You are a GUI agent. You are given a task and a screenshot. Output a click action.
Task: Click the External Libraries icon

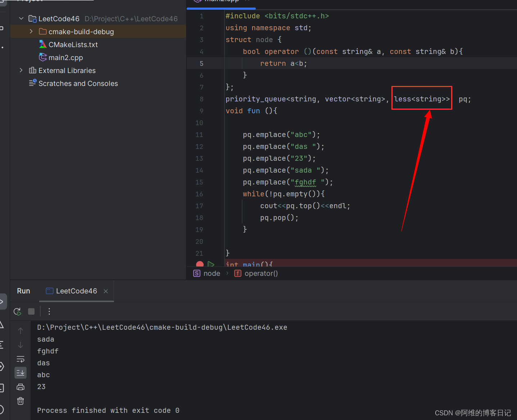pyautogui.click(x=32, y=70)
